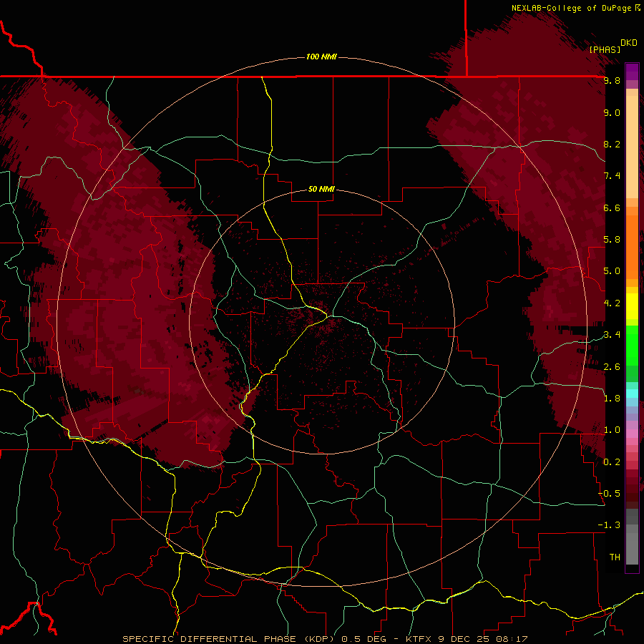Click the yellow band of the color bar
Viewport: 644px width, 644px height.
(x=632, y=306)
